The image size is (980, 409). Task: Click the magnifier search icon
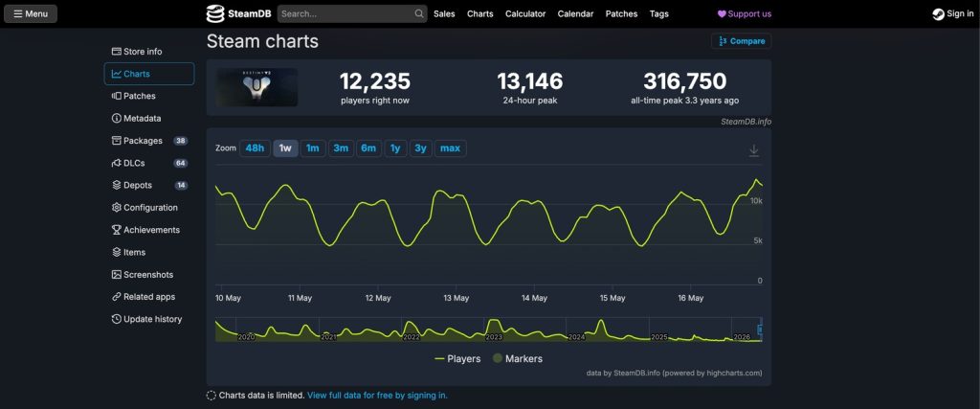point(419,13)
